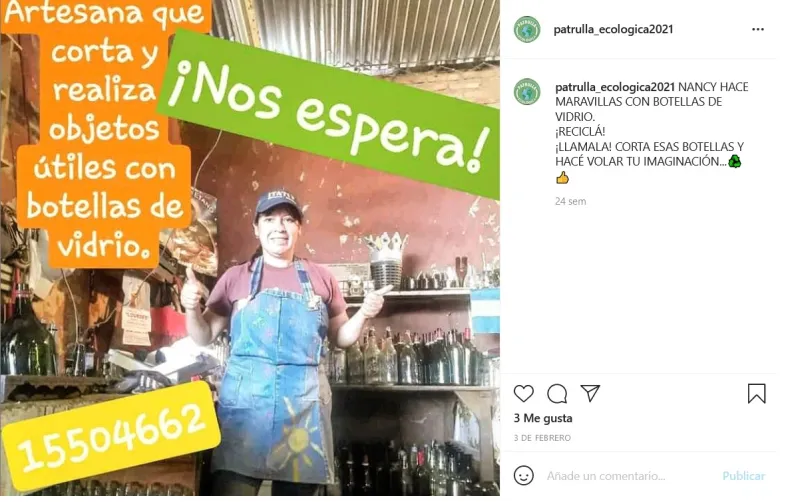The height and width of the screenshot is (502, 790).
Task: Like the post with the heart icon
Action: 523,394
